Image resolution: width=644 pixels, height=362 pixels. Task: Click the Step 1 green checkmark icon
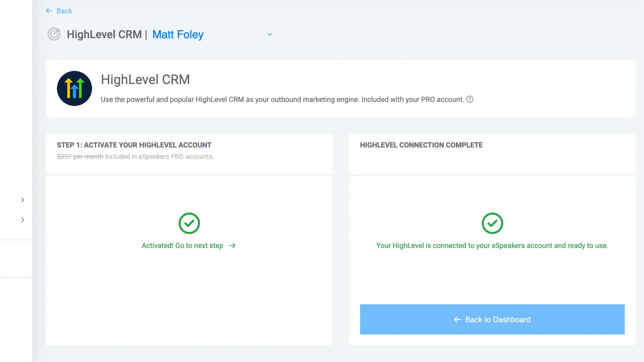(x=189, y=223)
